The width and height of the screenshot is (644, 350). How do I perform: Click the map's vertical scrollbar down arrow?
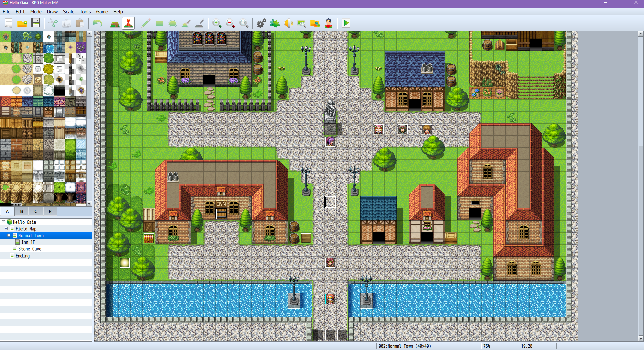tap(641, 339)
